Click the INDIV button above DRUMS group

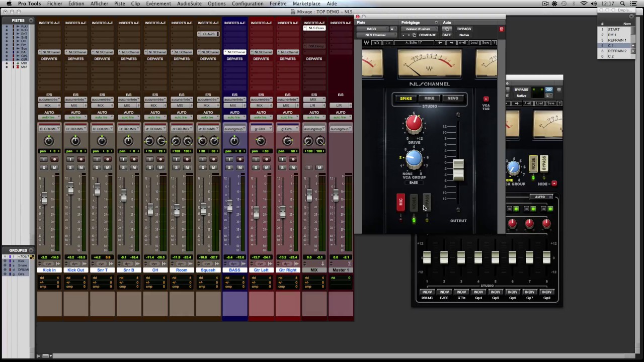[x=427, y=292]
